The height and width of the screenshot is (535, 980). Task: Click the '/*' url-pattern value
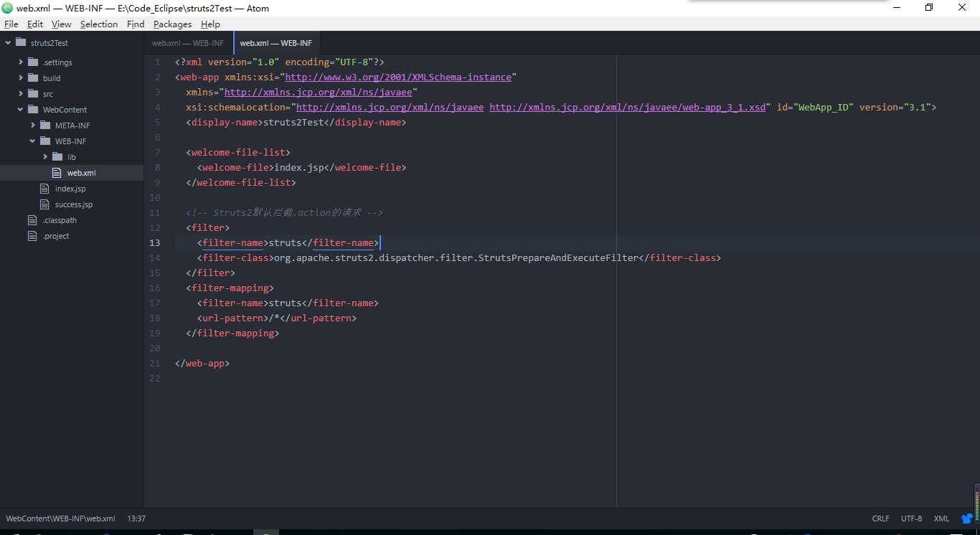(x=273, y=318)
